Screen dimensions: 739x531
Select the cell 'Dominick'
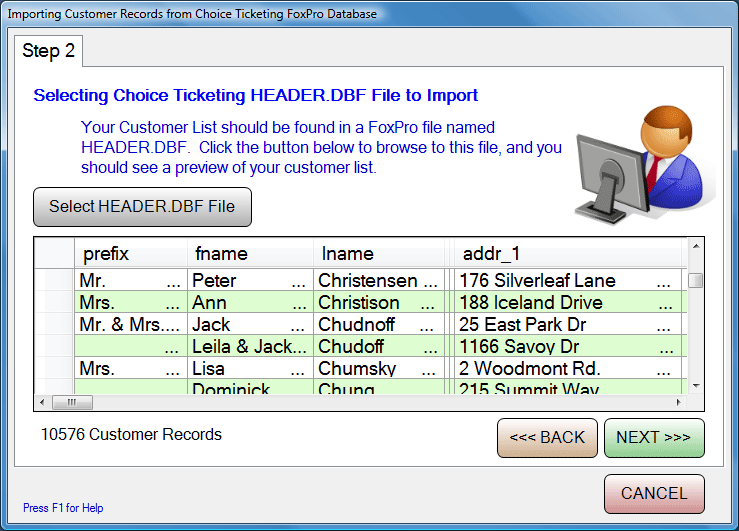click(250, 387)
